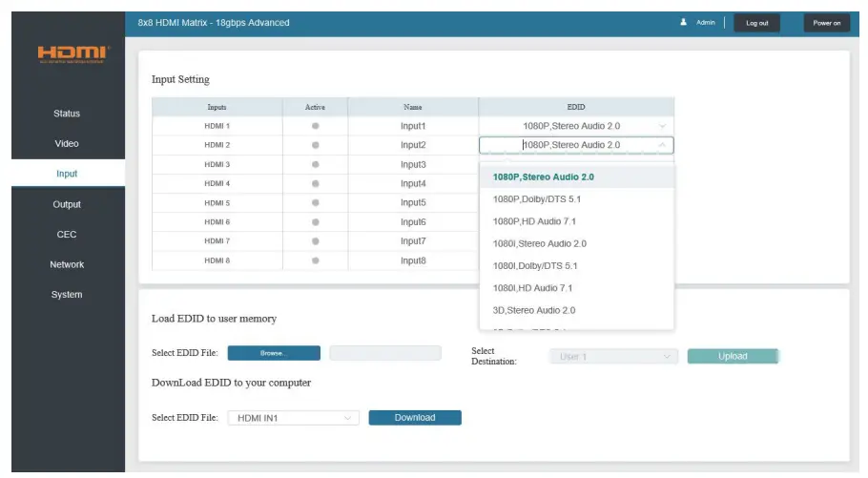Click the EDID column header
The image size is (868, 478).
tap(576, 107)
